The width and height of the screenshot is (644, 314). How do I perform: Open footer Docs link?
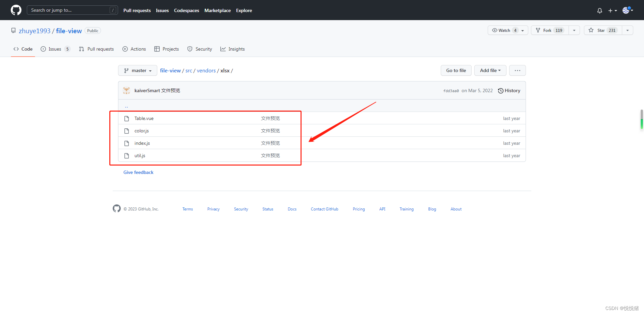coord(292,209)
